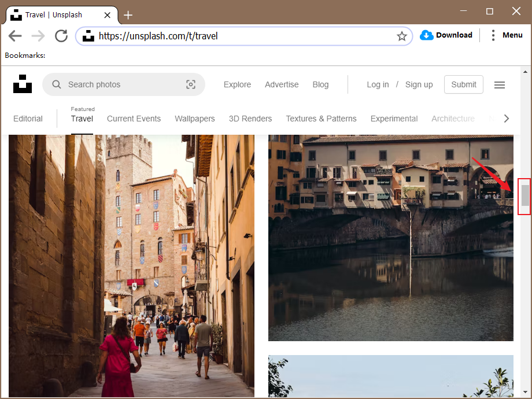The width and height of the screenshot is (532, 399).
Task: Open the Ponte Vecchio bridge photo
Action: click(x=390, y=238)
